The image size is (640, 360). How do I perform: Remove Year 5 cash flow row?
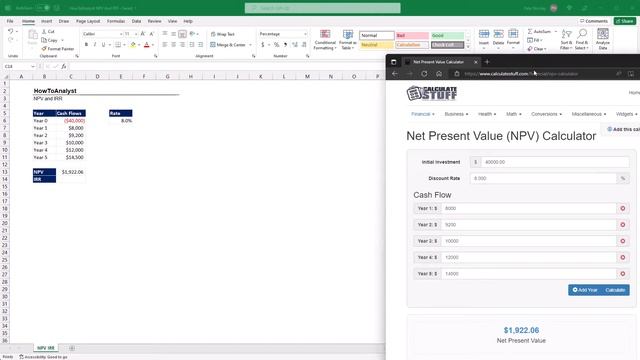623,273
